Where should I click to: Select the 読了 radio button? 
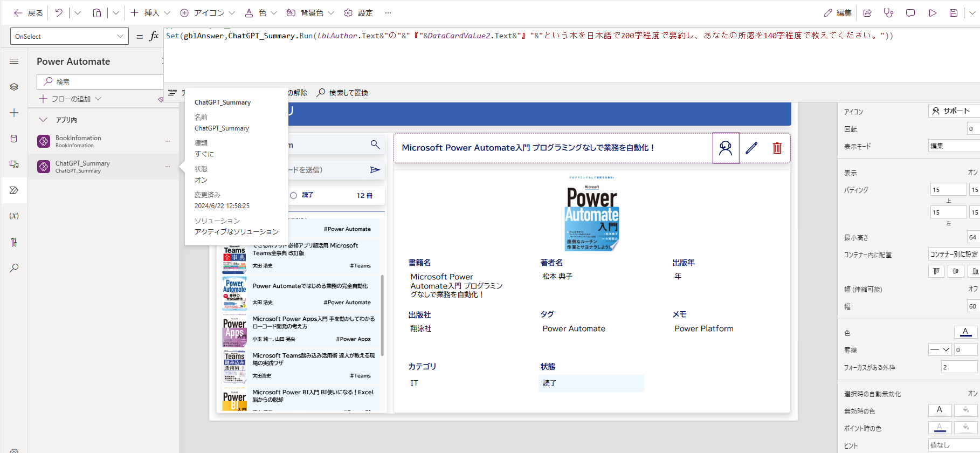point(294,196)
